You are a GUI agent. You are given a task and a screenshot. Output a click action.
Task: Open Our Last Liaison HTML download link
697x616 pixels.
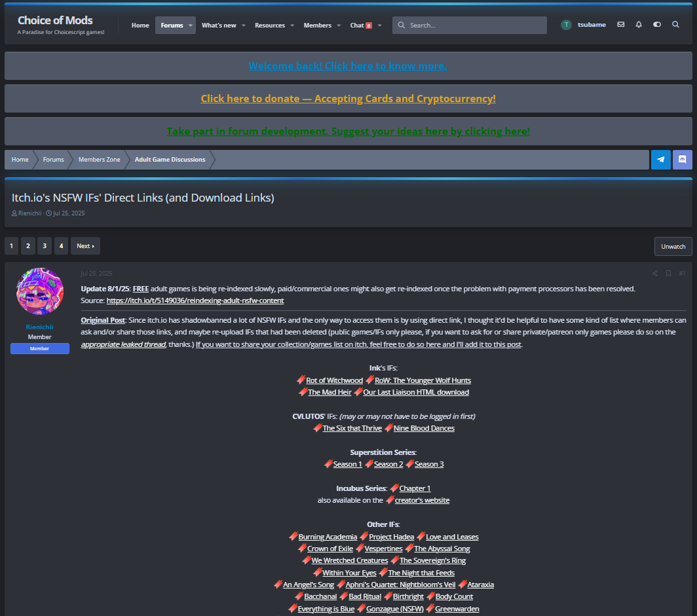tap(416, 392)
